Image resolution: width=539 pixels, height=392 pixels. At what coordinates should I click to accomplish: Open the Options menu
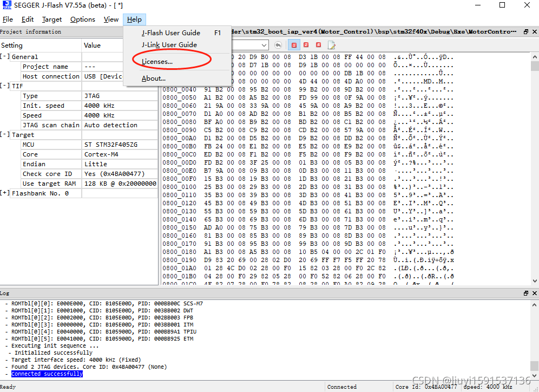coord(82,19)
